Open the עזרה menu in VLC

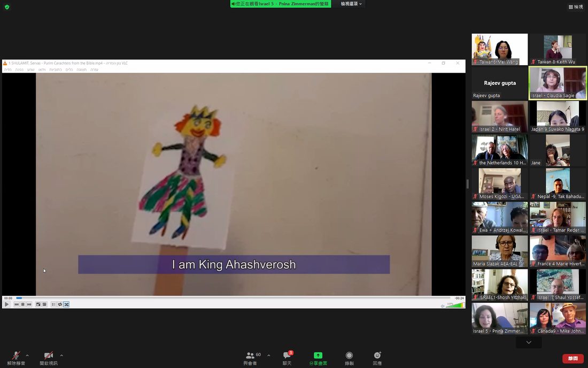point(95,70)
